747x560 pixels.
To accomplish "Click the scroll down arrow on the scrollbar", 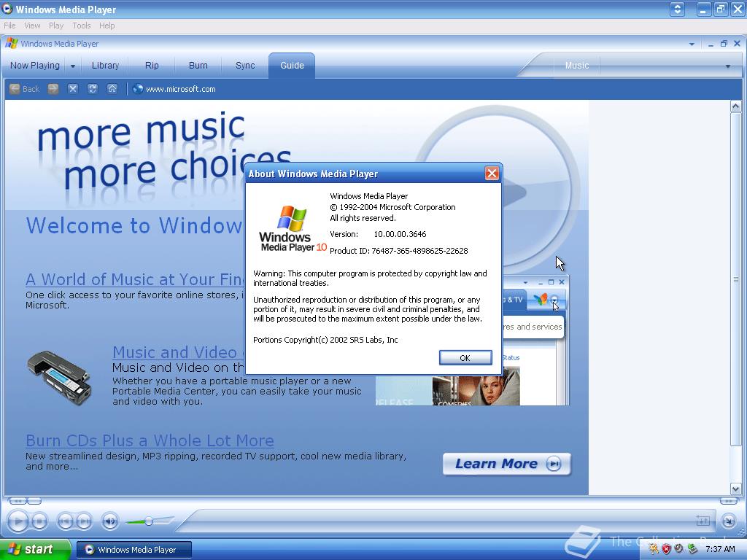I will click(735, 489).
